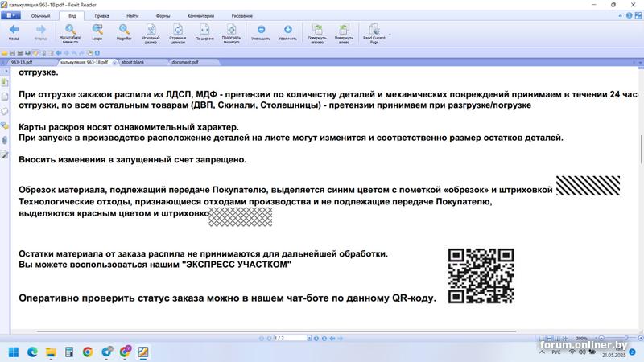The width and height of the screenshot is (644, 362).
Task: Zoom in with Увеличить
Action: point(288,32)
